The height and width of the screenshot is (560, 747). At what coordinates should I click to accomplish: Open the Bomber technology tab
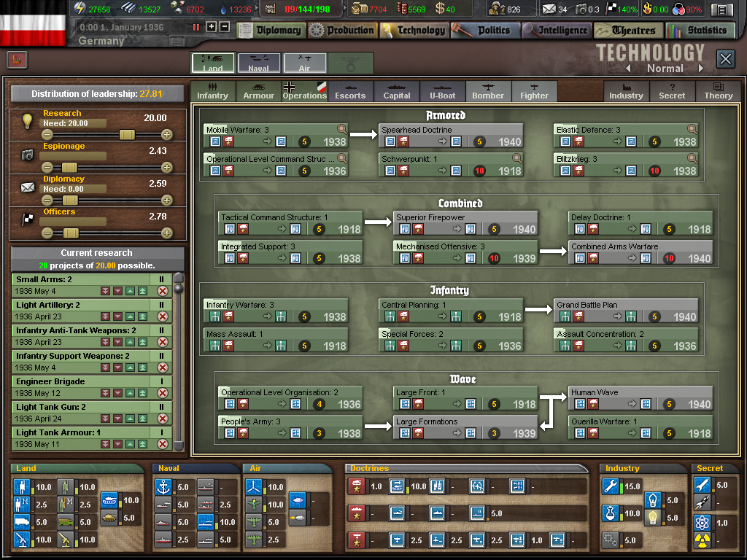coord(488,91)
